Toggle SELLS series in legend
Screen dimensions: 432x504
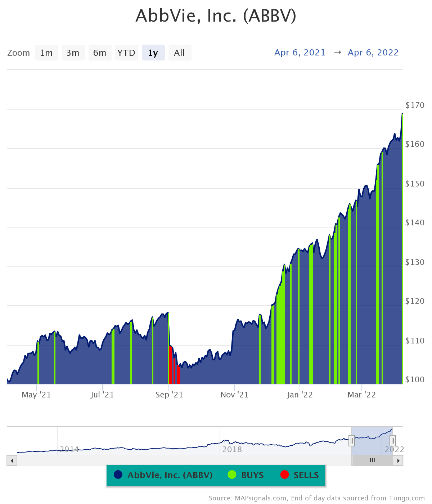(x=300, y=475)
